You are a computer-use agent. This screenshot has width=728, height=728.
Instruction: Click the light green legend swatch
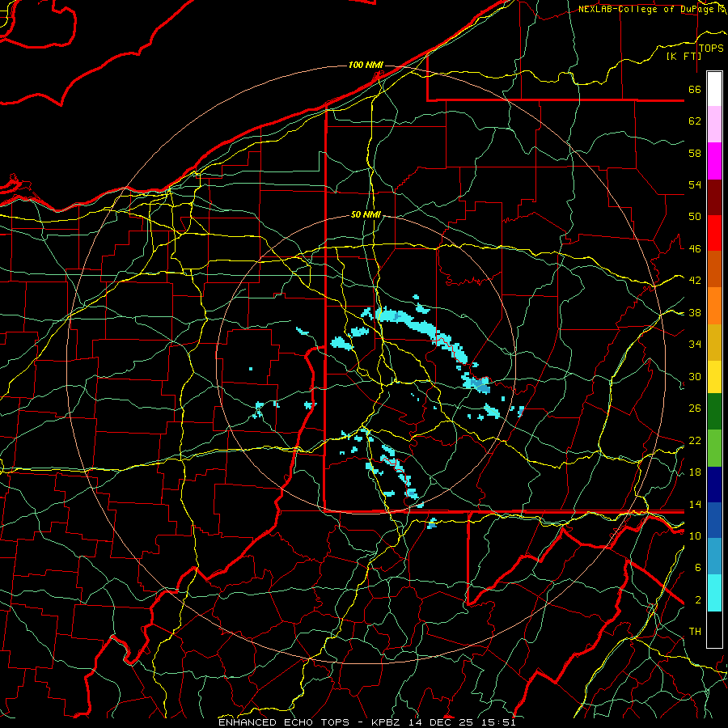pos(714,448)
